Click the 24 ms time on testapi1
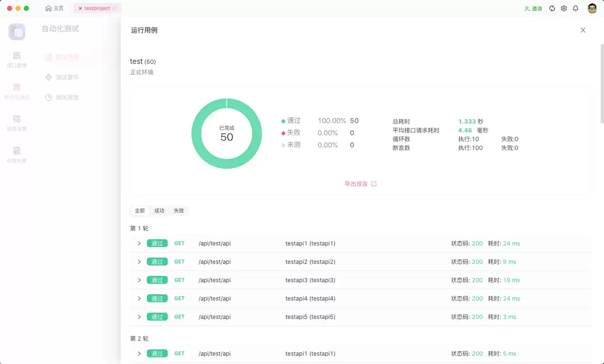This screenshot has width=604, height=364. tap(512, 243)
